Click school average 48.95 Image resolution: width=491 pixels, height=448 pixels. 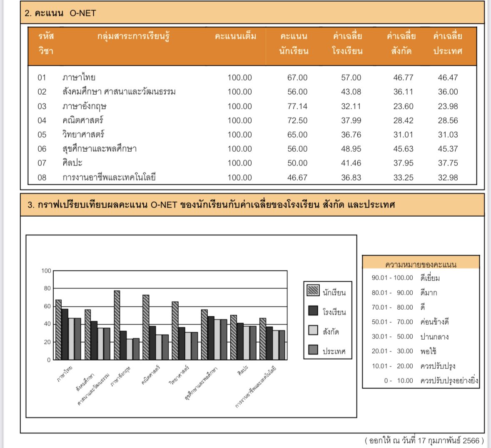351,149
